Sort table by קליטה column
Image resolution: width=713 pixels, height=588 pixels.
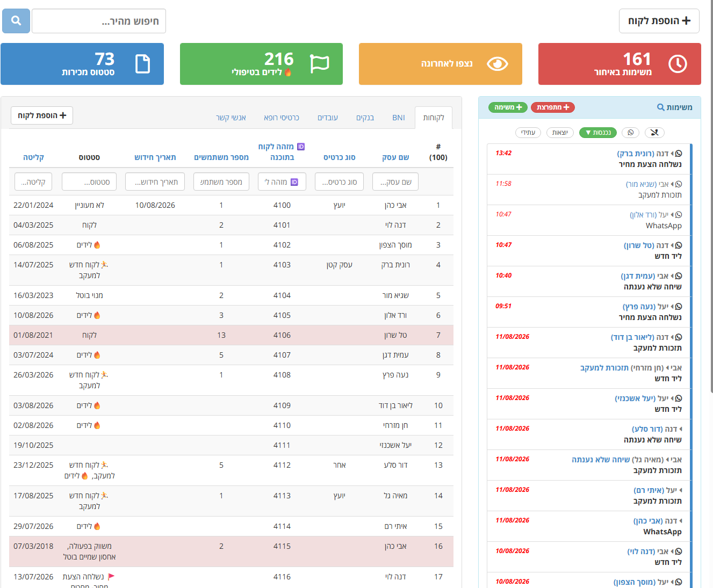[x=33, y=157]
